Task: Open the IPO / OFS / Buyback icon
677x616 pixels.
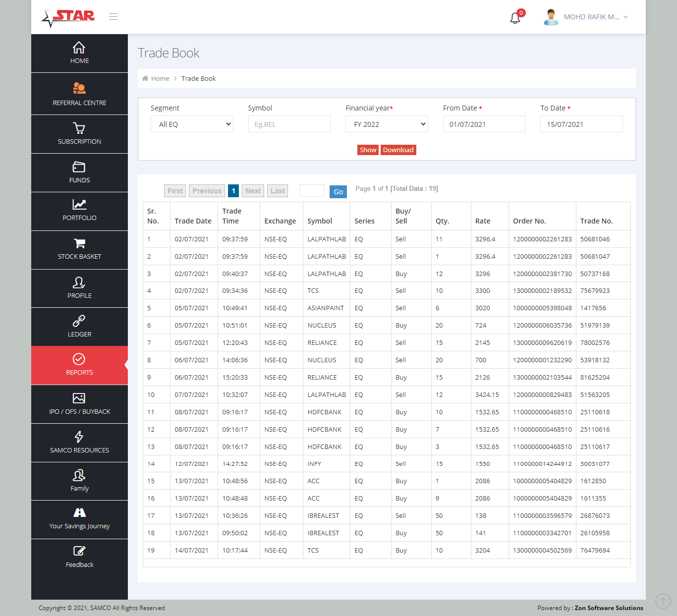Action: click(x=79, y=398)
